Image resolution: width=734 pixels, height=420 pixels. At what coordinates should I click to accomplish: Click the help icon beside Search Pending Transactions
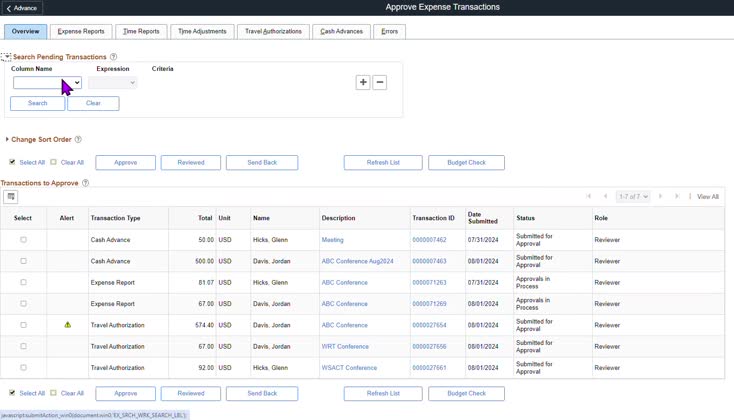pos(113,57)
